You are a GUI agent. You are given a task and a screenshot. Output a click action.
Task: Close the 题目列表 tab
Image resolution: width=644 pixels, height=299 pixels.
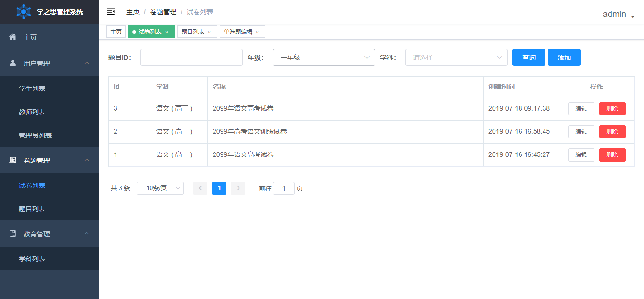pos(209,32)
